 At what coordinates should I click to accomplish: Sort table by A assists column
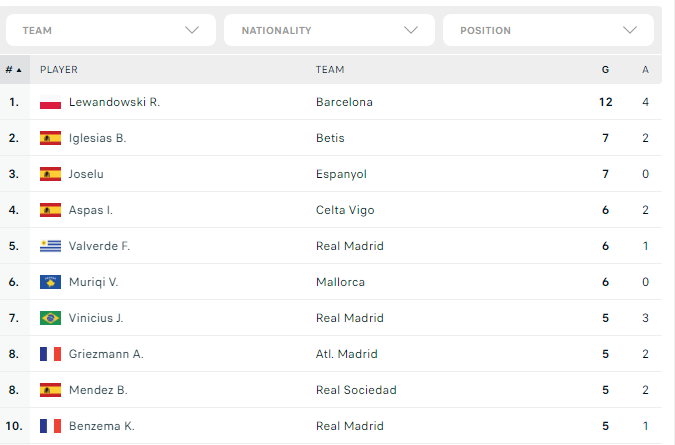pyautogui.click(x=645, y=70)
